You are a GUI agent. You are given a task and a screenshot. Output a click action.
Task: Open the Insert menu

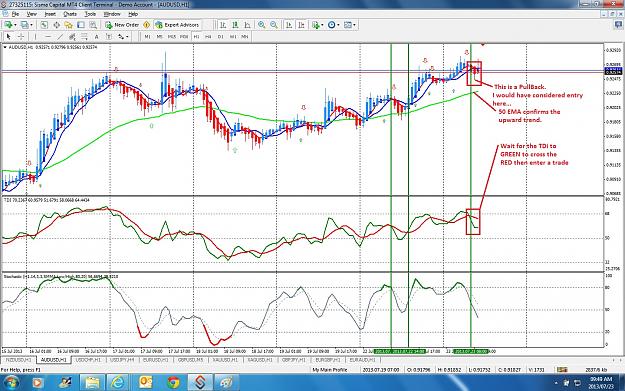[50, 14]
